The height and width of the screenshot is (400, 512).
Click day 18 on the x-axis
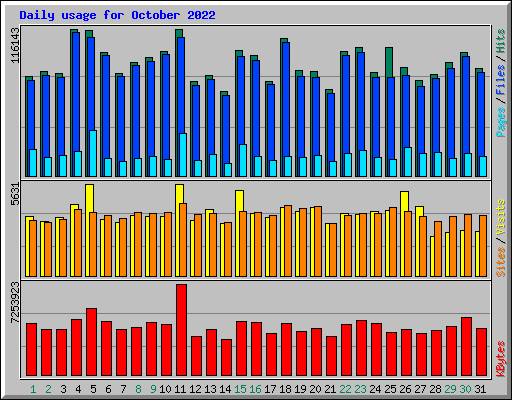[x=285, y=389]
